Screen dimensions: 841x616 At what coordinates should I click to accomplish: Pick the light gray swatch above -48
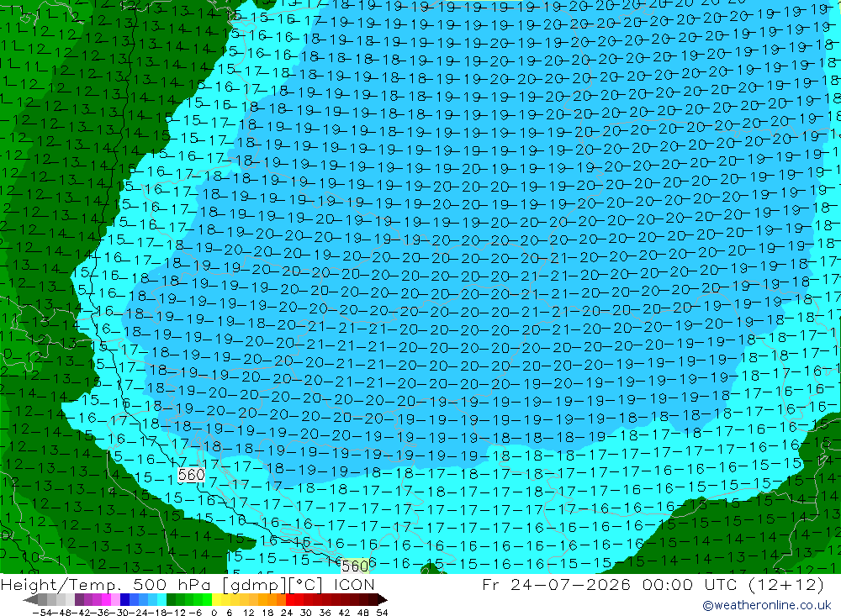pyautogui.click(x=61, y=600)
